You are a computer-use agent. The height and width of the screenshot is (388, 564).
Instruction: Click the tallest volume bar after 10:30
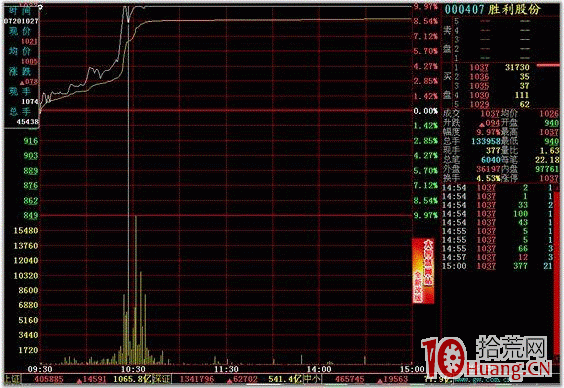[136, 289]
